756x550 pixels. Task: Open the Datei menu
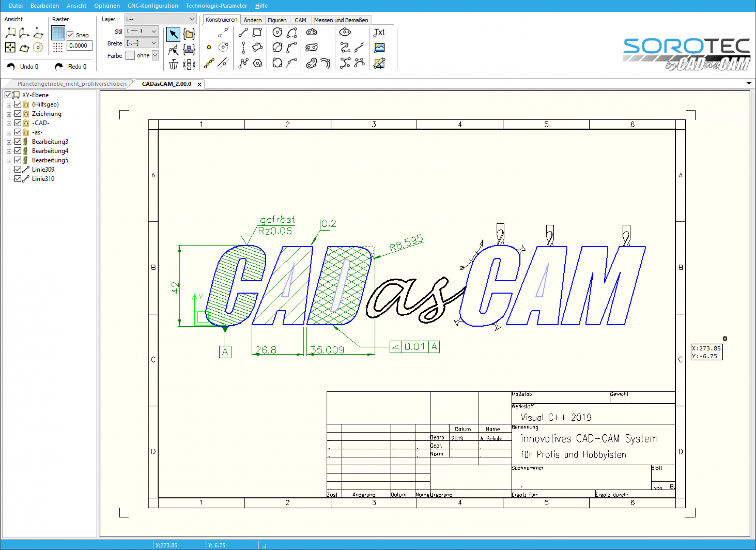15,6
